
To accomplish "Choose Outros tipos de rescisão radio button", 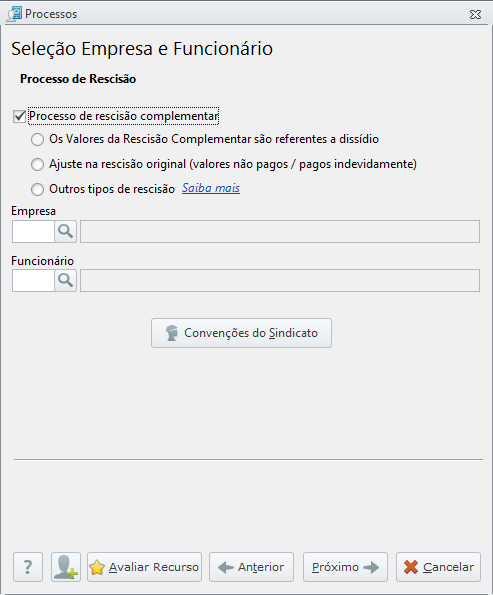I will pyautogui.click(x=37, y=189).
